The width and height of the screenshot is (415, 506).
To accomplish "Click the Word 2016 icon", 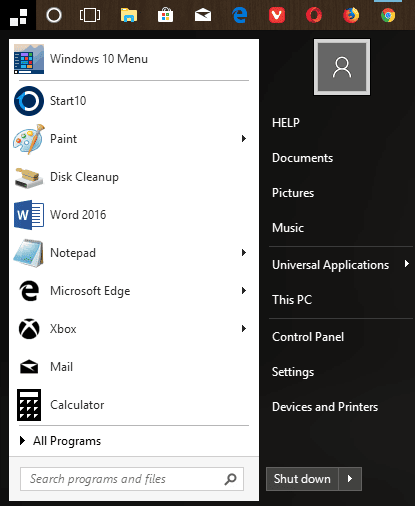I will [x=29, y=215].
